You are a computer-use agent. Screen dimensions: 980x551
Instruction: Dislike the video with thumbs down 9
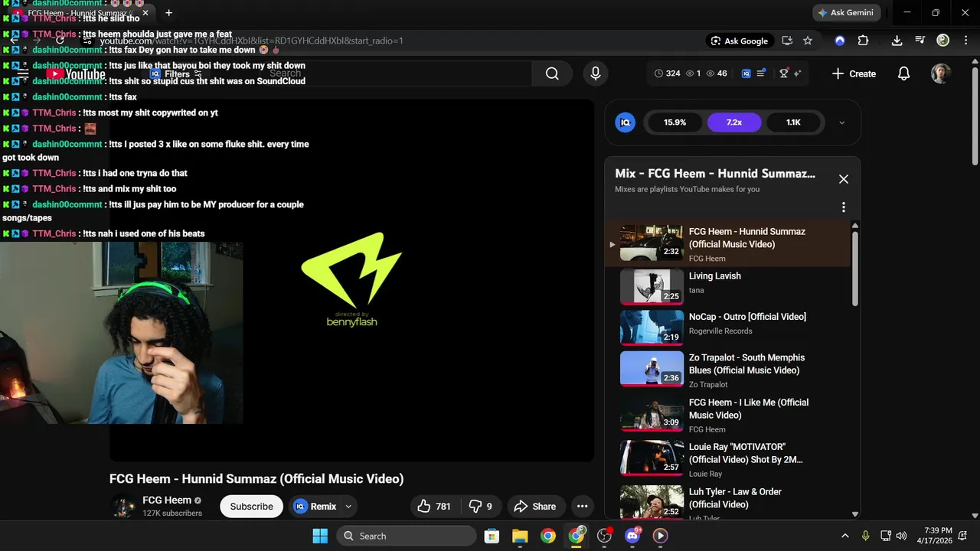tap(481, 507)
